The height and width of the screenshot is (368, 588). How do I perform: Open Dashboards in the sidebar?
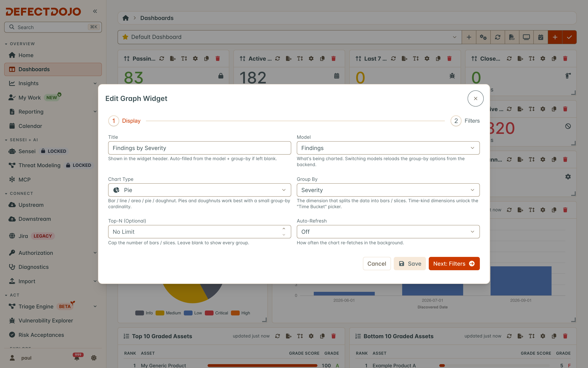[53, 69]
